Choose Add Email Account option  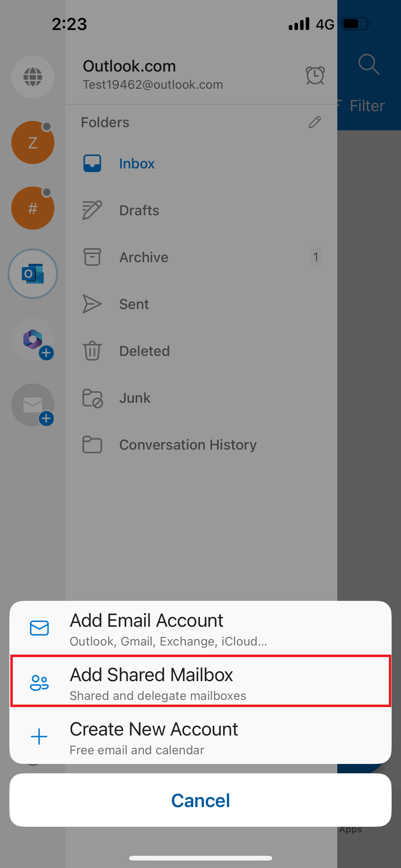coord(200,628)
